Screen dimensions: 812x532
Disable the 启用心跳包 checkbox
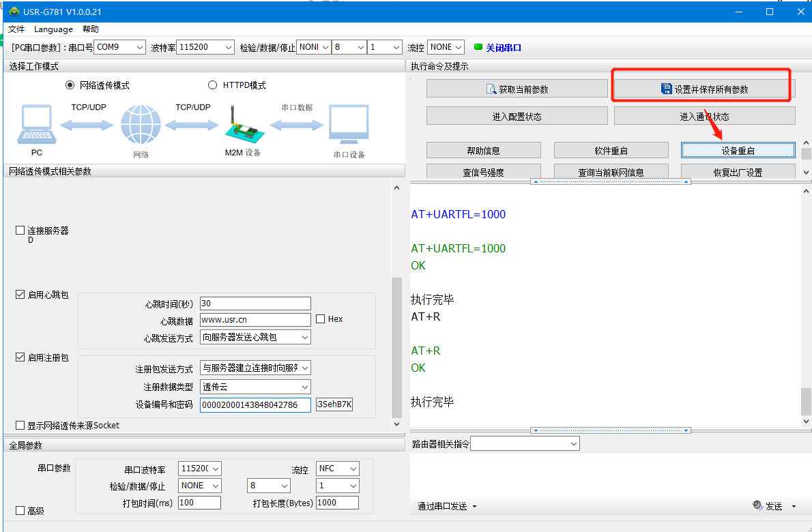pos(20,295)
